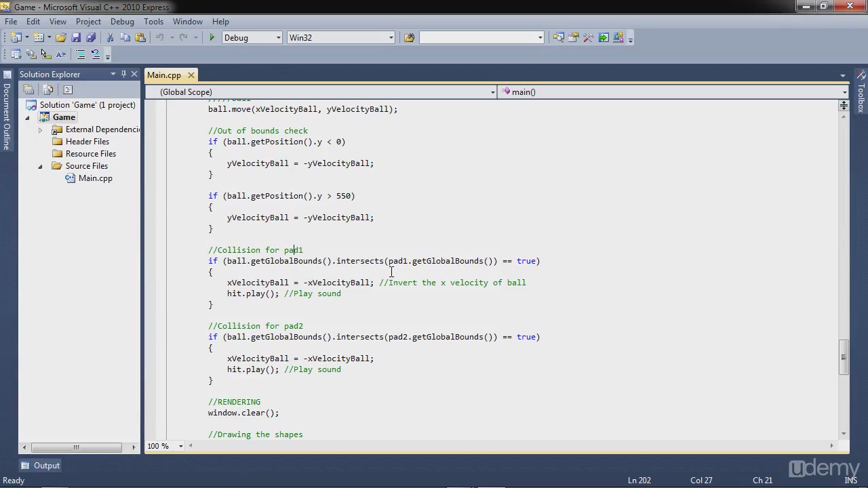868x488 pixels.
Task: Copy code using the Copy icon
Action: pos(126,37)
